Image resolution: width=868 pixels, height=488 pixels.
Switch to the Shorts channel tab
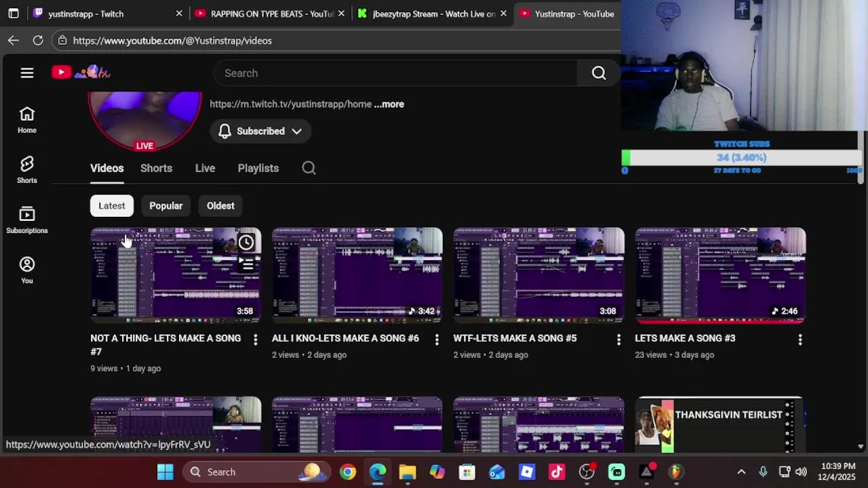click(x=156, y=168)
